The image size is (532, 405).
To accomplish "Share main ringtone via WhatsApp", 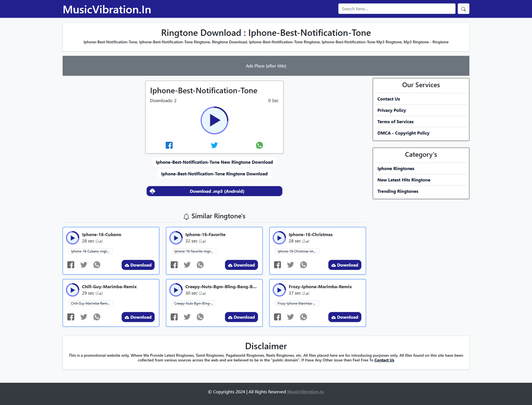I will 259,145.
